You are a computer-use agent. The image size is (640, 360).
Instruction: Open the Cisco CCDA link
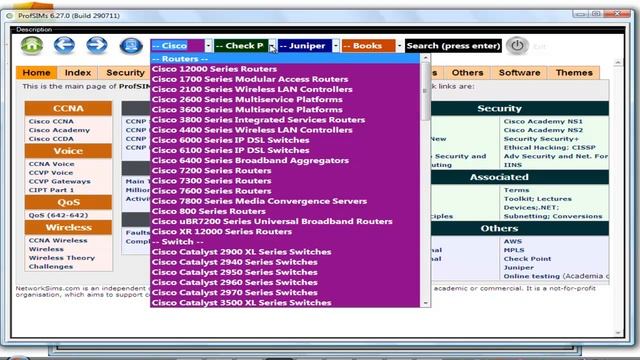(x=51, y=139)
